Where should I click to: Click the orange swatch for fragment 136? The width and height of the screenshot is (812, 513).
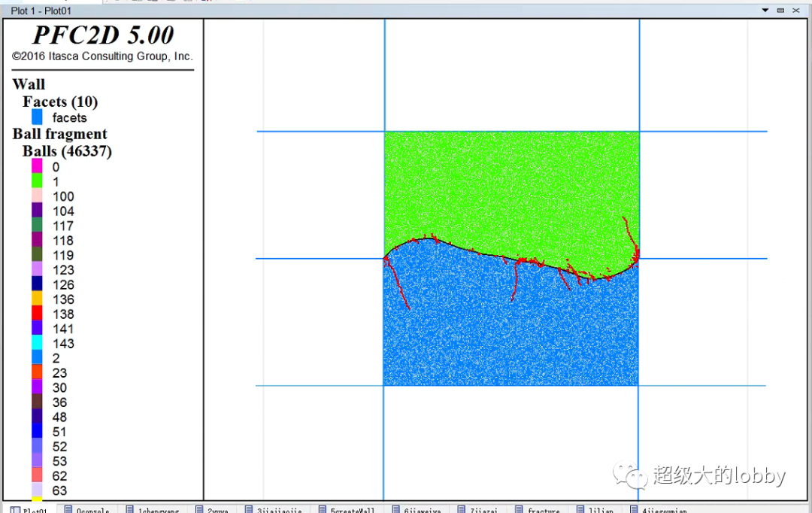coord(37,299)
